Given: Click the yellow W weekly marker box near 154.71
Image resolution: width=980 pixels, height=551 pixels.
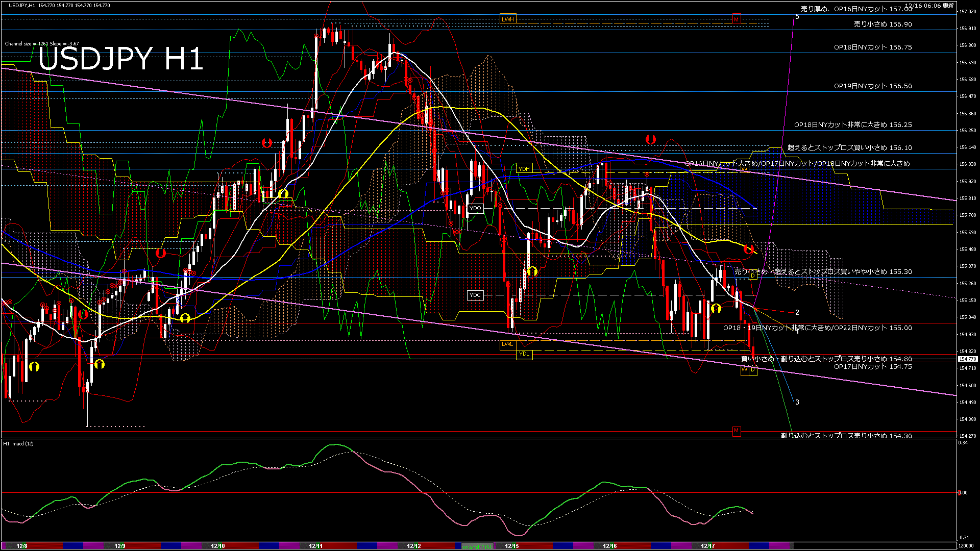Looking at the screenshot, I should pos(745,370).
